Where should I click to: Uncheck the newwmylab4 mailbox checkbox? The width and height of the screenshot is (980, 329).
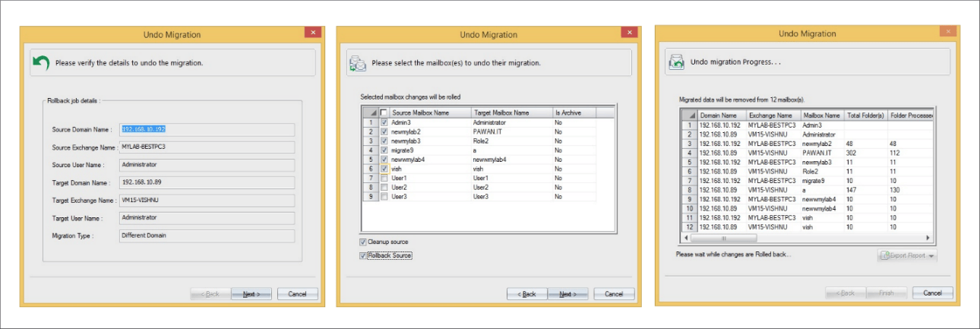pyautogui.click(x=384, y=159)
